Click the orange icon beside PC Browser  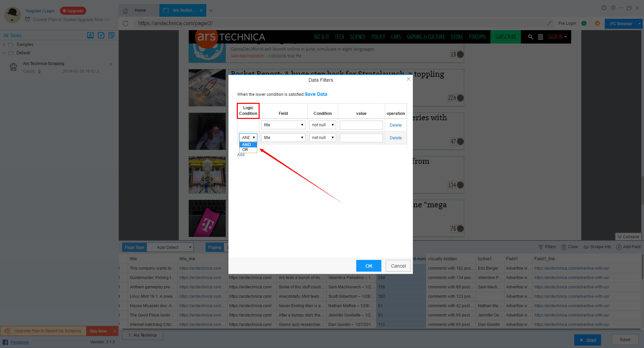[597, 23]
